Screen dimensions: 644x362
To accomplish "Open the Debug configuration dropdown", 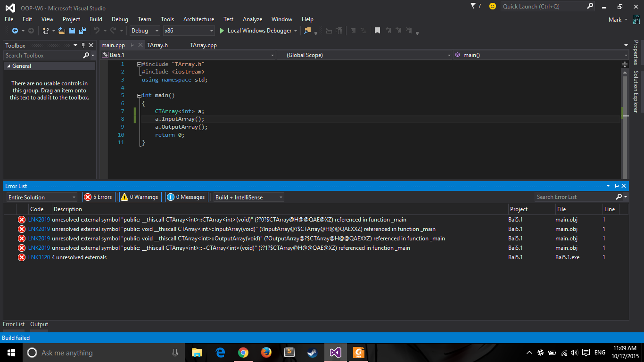I will [x=145, y=31].
